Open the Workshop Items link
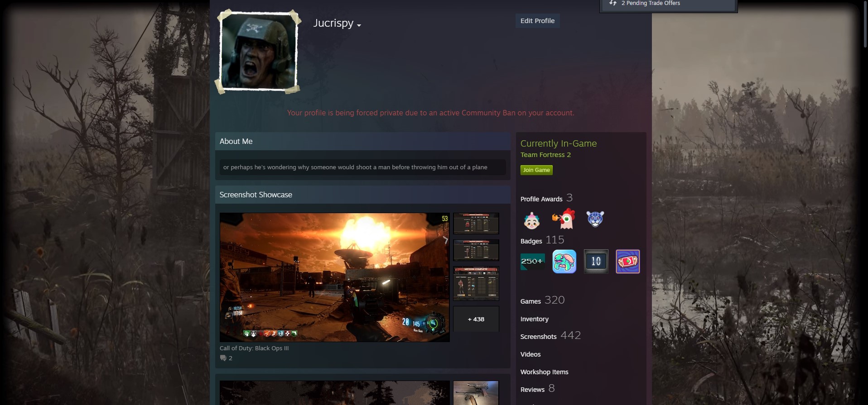Image resolution: width=868 pixels, height=405 pixels. tap(544, 372)
